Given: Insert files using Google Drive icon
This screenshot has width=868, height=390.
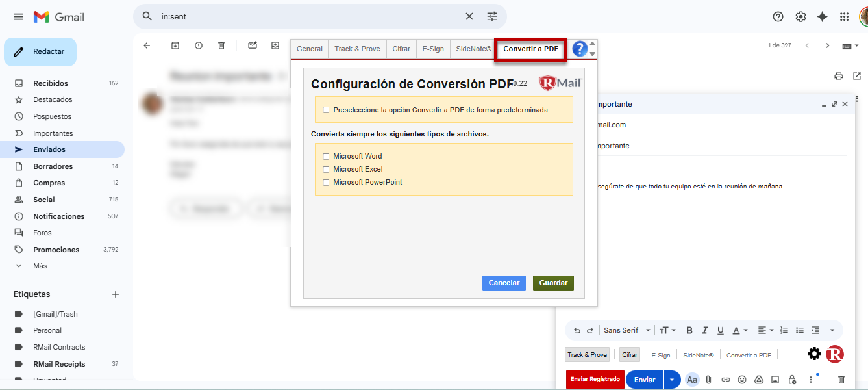Looking at the screenshot, I should [x=758, y=380].
